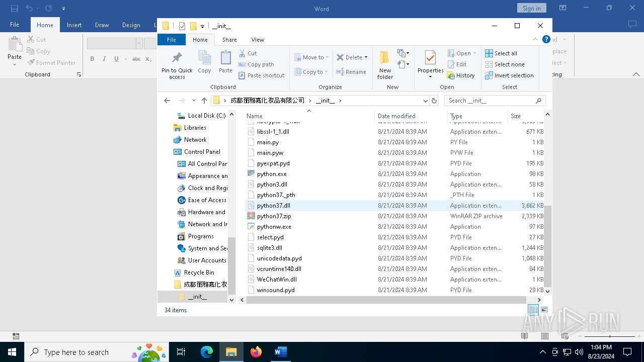Screen dimensions: 644x362
Task: Create a New folder
Action: [x=385, y=64]
